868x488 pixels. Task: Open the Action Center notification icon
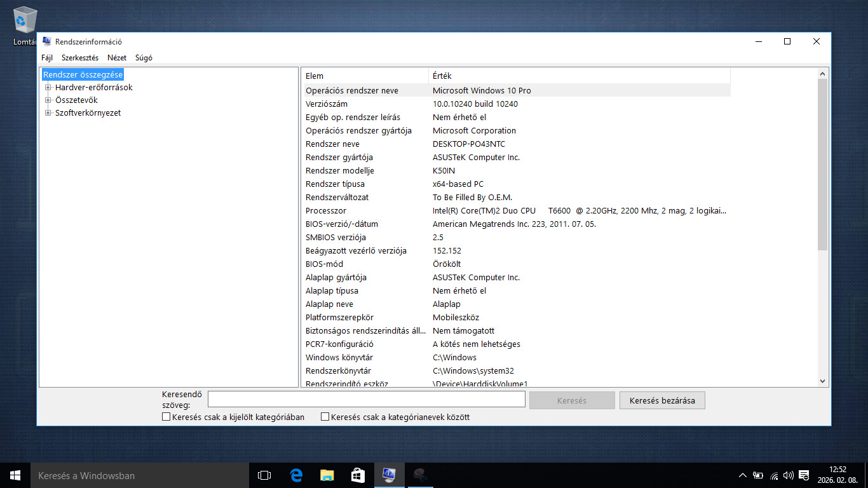[x=804, y=475]
